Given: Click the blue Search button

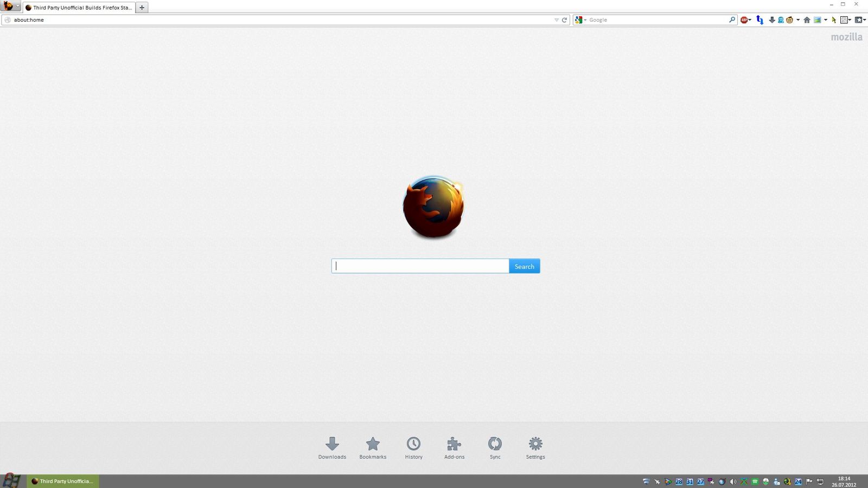Looking at the screenshot, I should (x=525, y=266).
